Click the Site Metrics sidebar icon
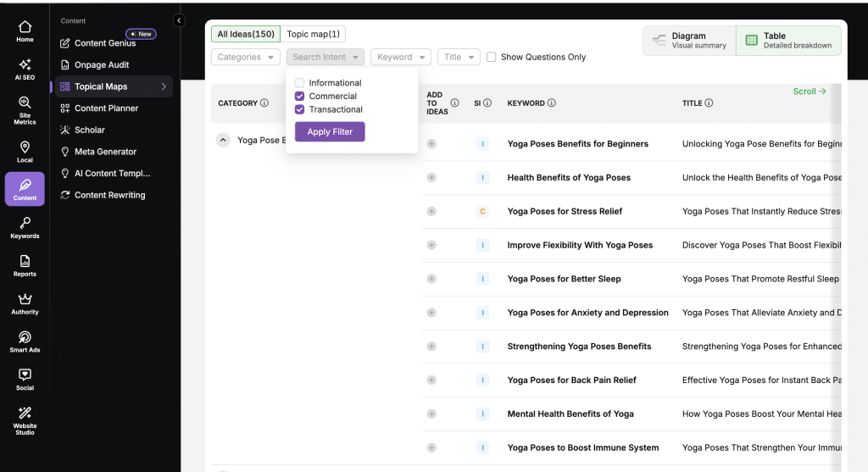 [25, 111]
